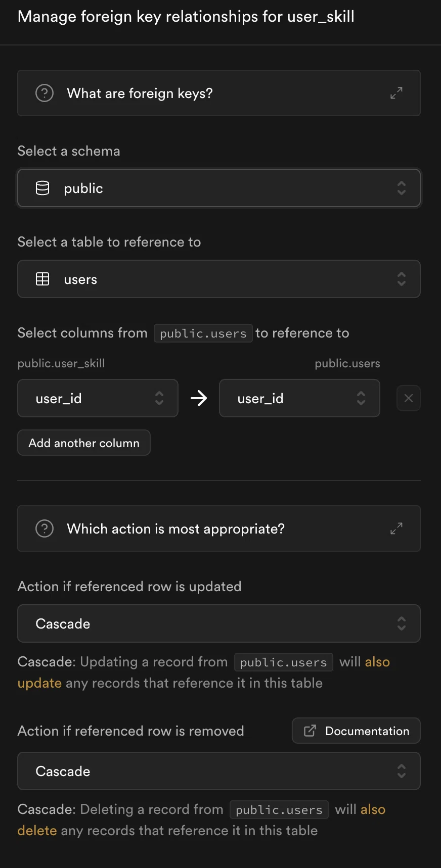
Task: Click the question mark icon beside 'Which action is most appropriate?'
Action: click(x=45, y=528)
